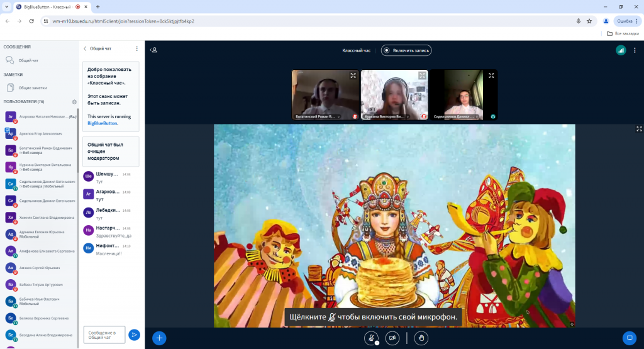Open Богатинский Роман webcam name dropdown
644x349 pixels.
point(318,116)
